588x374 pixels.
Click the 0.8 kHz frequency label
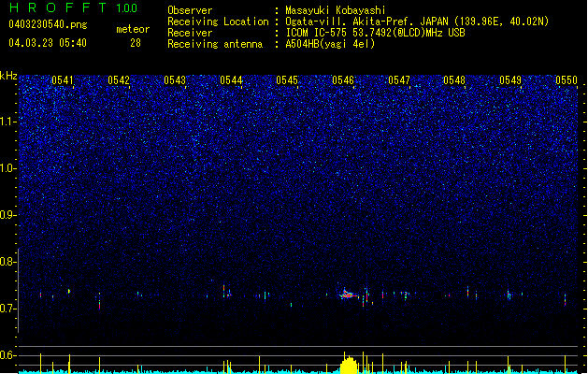8,262
